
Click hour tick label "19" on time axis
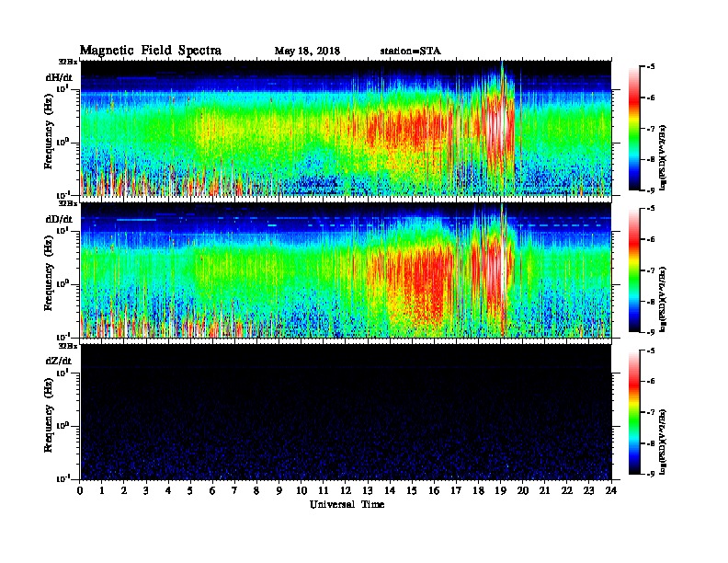[x=500, y=490]
